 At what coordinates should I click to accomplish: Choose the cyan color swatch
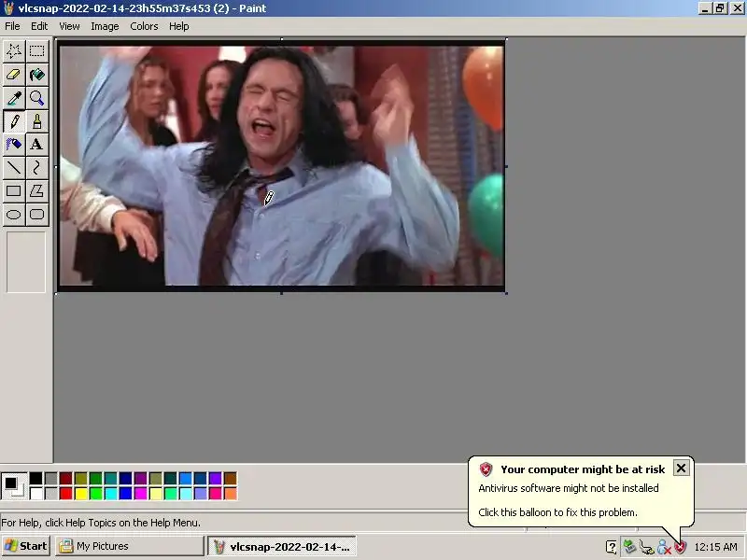click(x=110, y=494)
